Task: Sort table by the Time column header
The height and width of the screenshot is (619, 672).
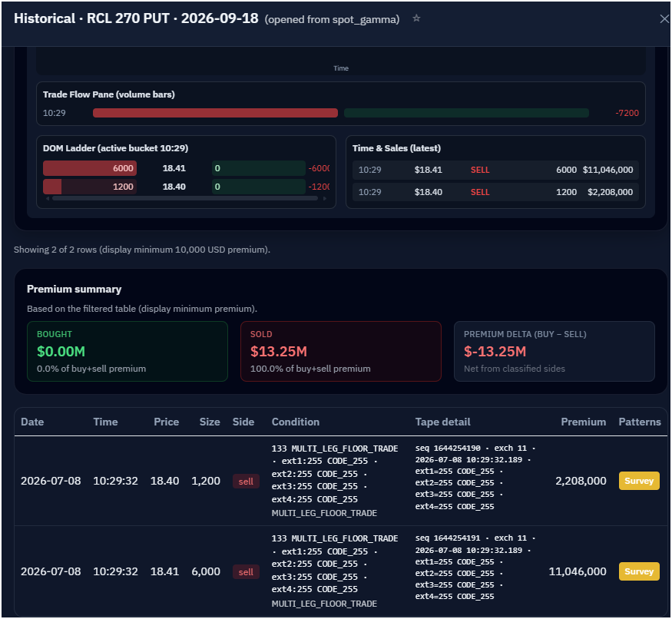Action: [x=105, y=422]
